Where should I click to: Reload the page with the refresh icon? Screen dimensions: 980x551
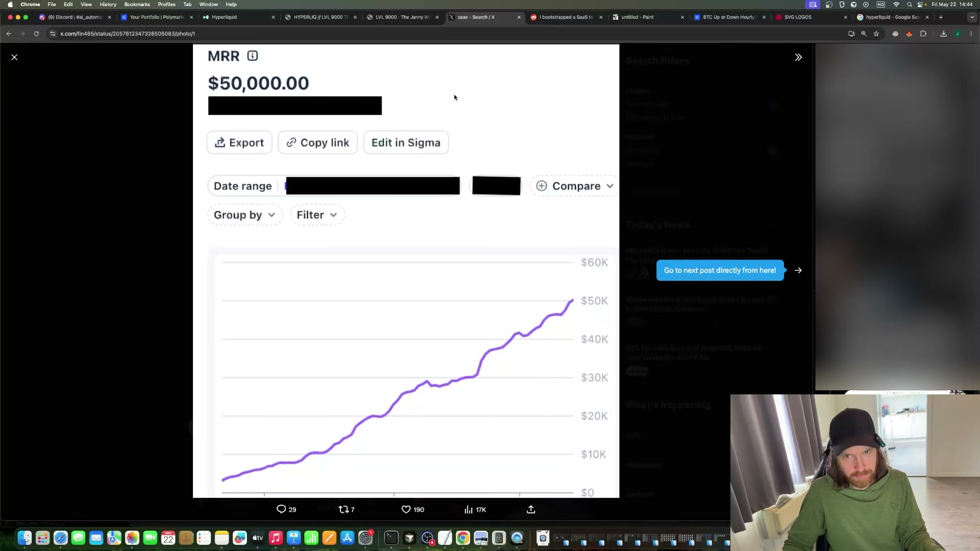(x=36, y=34)
